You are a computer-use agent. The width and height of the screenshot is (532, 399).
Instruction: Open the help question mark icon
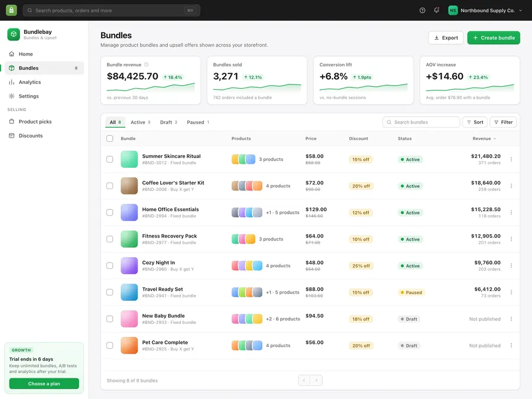coord(423,11)
